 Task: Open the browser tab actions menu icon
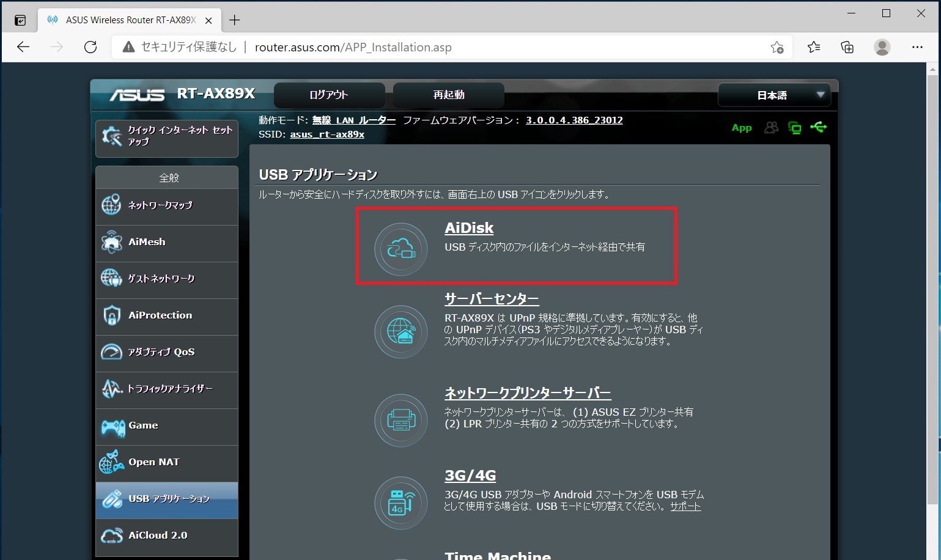(20, 20)
